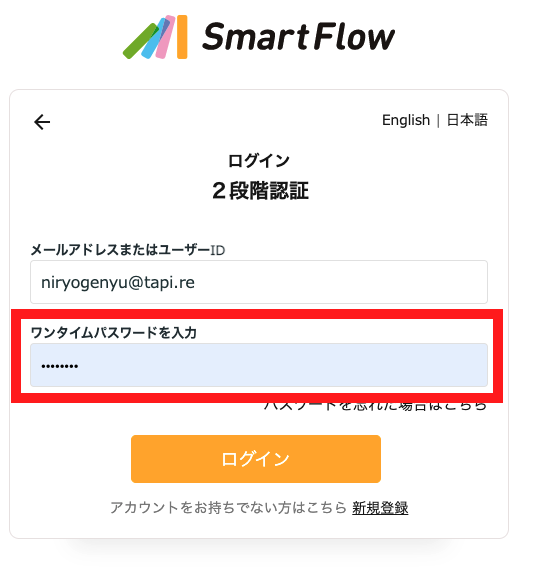The height and width of the screenshot is (585, 534).
Task: Click the アカウントをお持ちでない方はこちら text
Action: (x=228, y=508)
